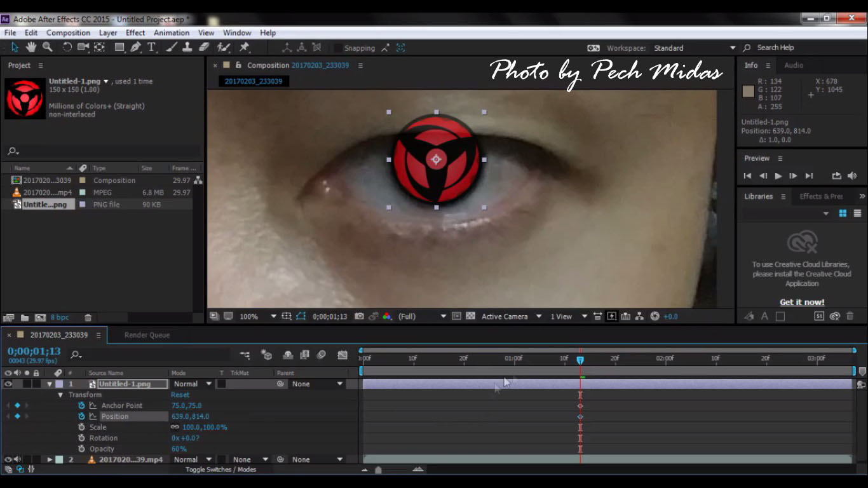Open Parent dropdown of Untitled-1.png layer
The height and width of the screenshot is (488, 868).
317,384
